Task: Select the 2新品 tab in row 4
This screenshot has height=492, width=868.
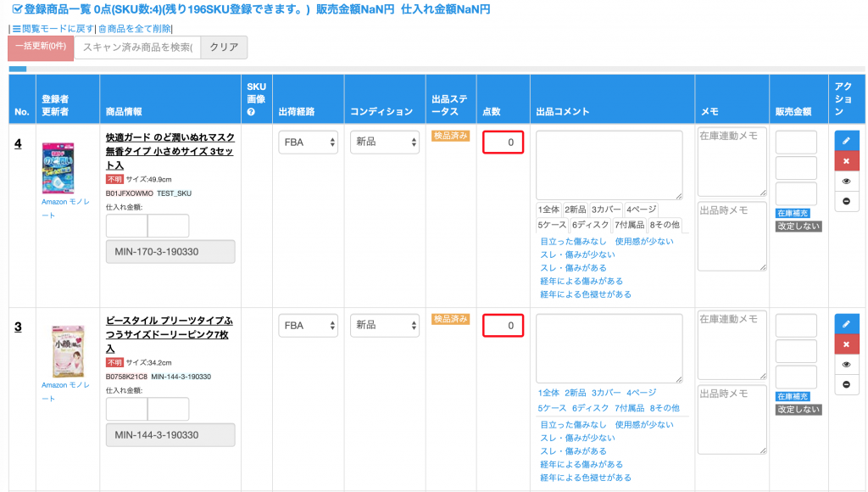Action: 576,210
